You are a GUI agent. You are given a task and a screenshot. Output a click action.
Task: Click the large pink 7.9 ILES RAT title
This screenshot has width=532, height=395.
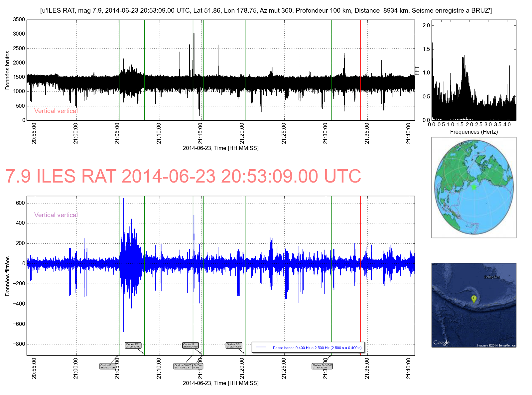[183, 176]
